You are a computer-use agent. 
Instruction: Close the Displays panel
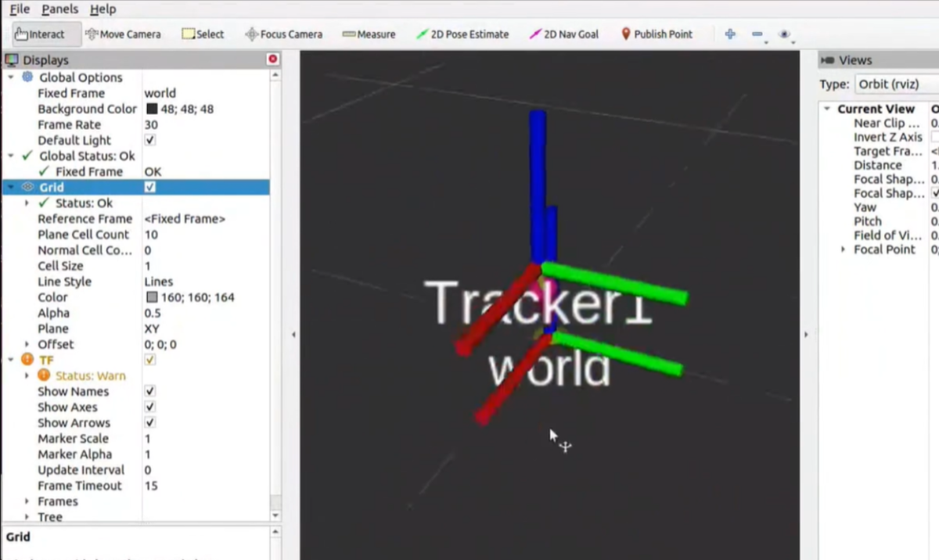(272, 59)
